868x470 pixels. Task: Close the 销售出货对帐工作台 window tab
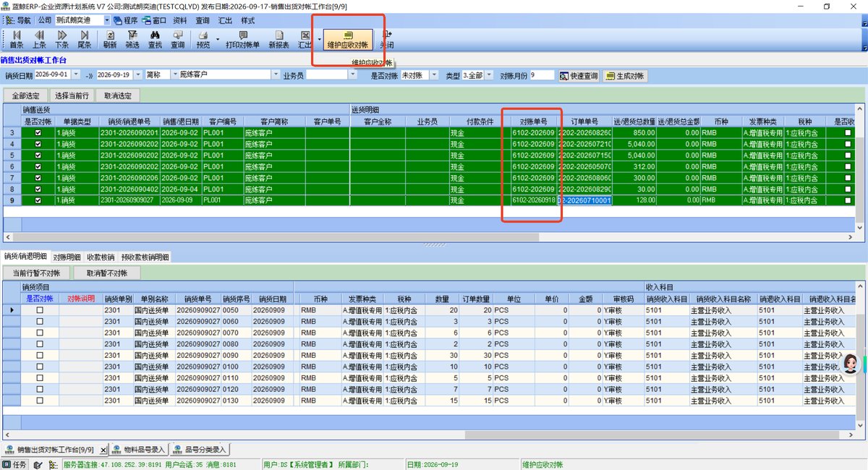point(103,450)
